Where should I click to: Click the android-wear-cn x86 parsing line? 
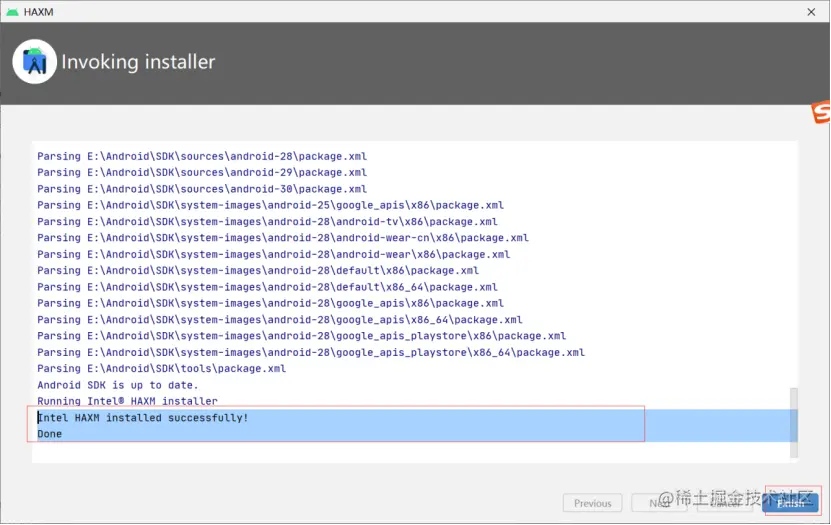[283, 238]
